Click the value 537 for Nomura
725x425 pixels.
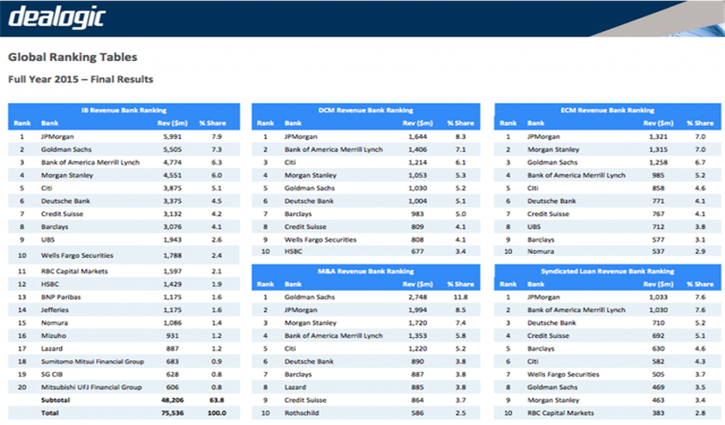(658, 252)
